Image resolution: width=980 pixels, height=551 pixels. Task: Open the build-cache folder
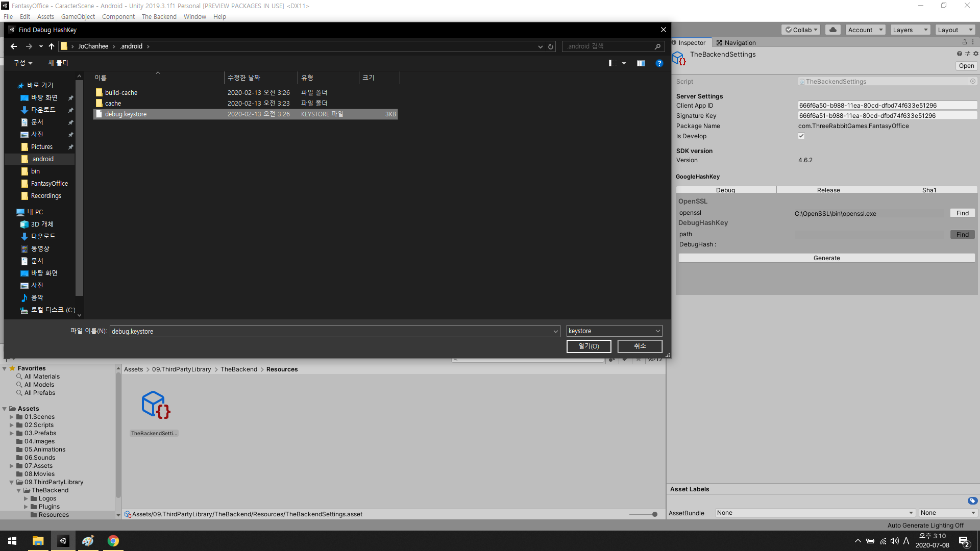pyautogui.click(x=121, y=93)
